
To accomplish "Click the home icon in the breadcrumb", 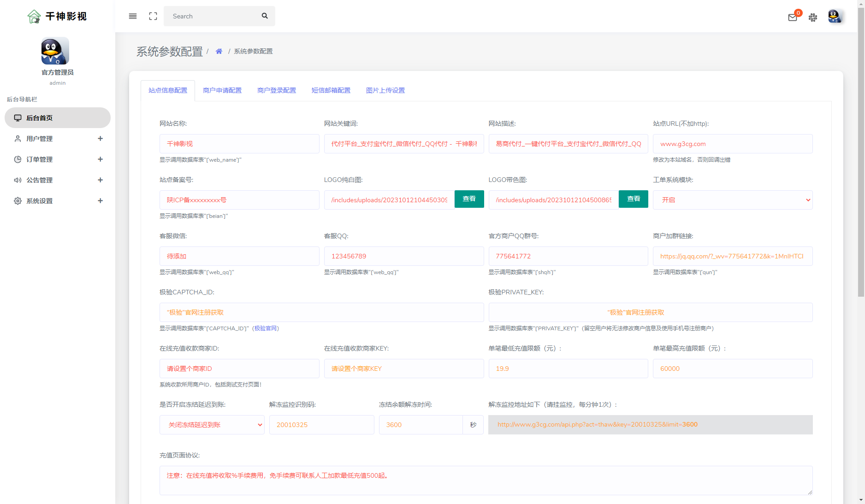I will (x=219, y=51).
